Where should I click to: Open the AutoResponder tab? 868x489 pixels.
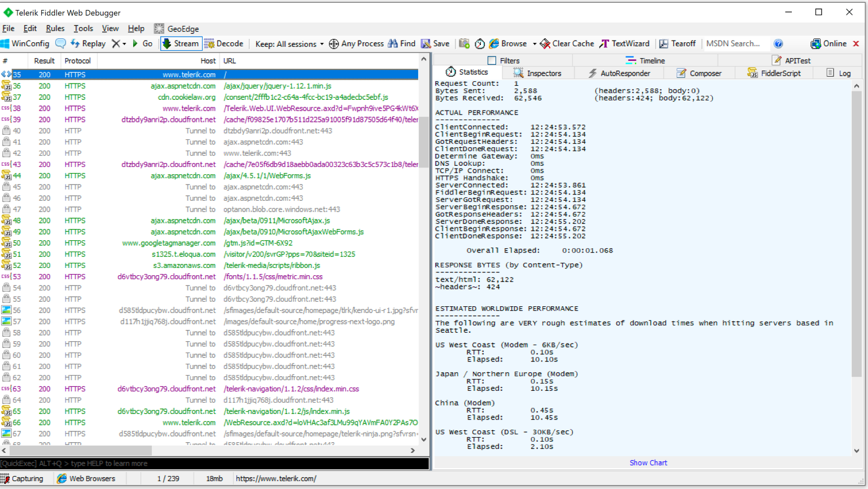tap(619, 73)
